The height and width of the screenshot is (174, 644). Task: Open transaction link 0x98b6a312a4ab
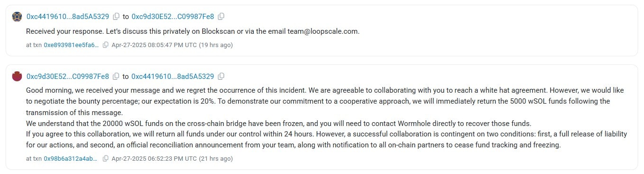[x=72, y=158]
